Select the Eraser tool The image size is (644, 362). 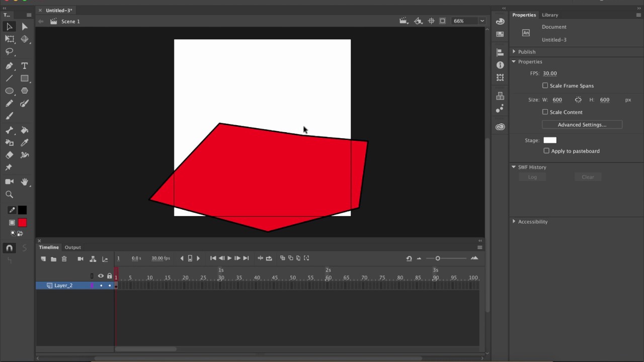(10, 155)
